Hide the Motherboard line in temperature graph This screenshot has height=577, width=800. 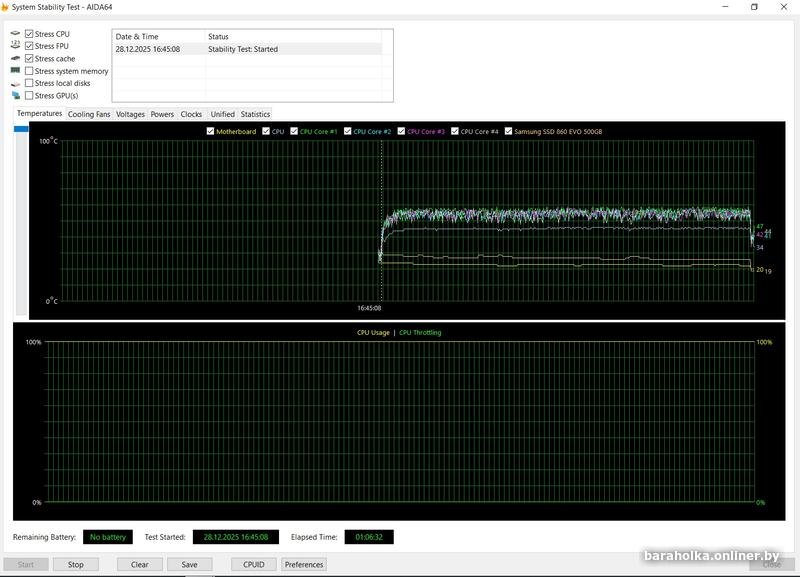pyautogui.click(x=210, y=131)
